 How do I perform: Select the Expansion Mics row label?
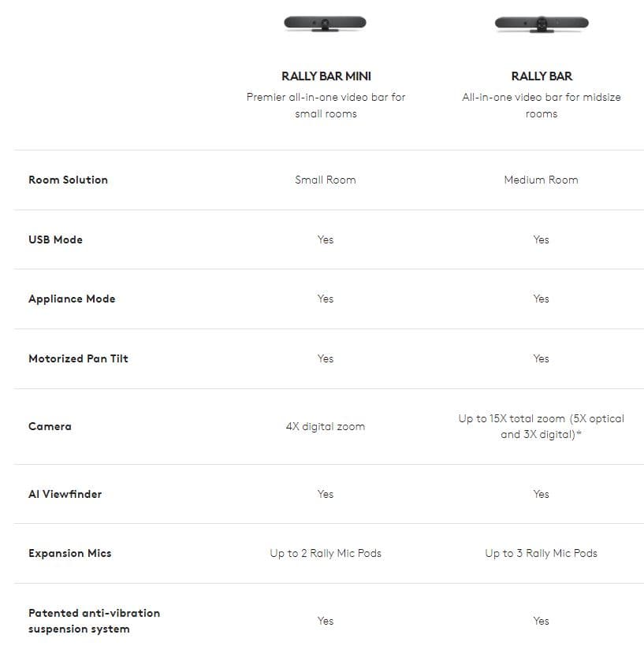[70, 553]
